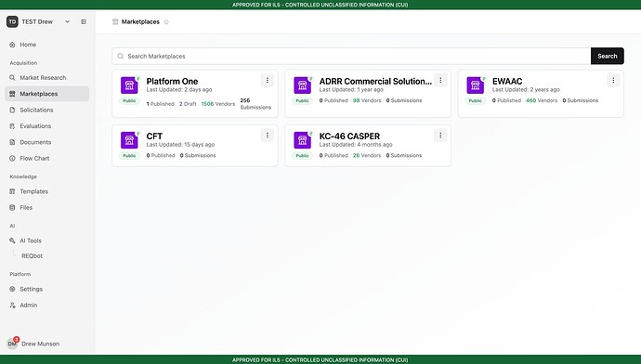Open platform Settings
Screen dimensions: 641x364
(x=47, y=289)
